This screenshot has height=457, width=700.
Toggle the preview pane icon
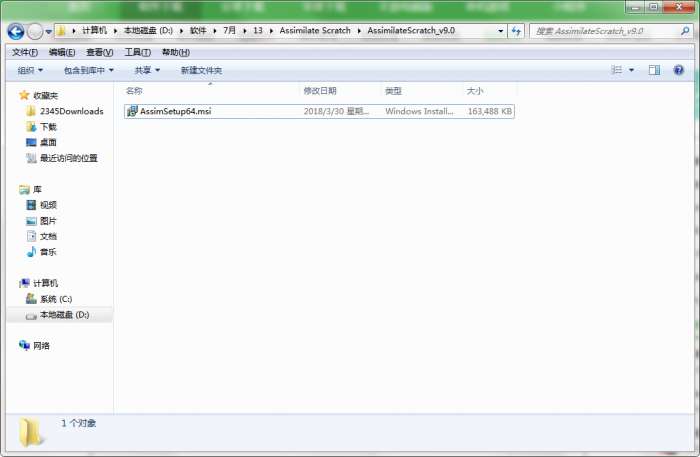pyautogui.click(x=654, y=70)
